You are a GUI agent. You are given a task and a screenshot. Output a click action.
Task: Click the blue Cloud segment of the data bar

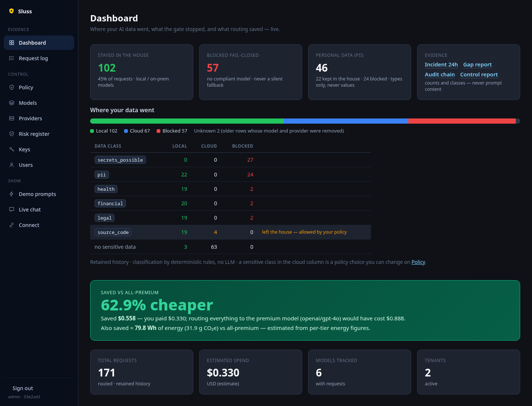[x=346, y=121]
